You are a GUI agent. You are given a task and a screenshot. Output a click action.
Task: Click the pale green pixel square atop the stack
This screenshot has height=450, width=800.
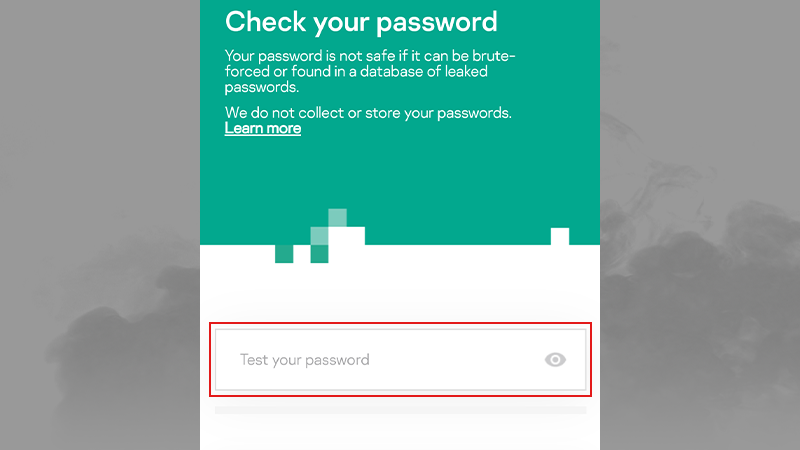[x=338, y=217]
